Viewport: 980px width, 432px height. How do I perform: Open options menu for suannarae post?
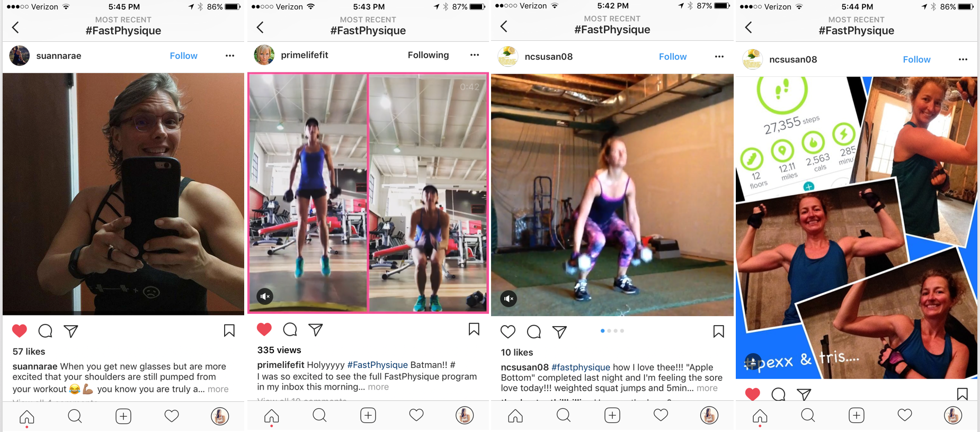(x=230, y=56)
